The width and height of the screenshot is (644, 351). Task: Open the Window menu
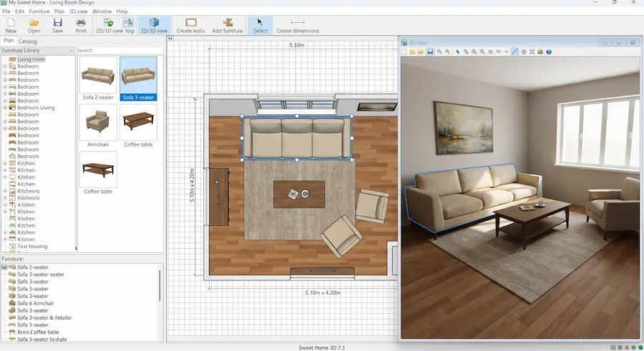pyautogui.click(x=102, y=11)
